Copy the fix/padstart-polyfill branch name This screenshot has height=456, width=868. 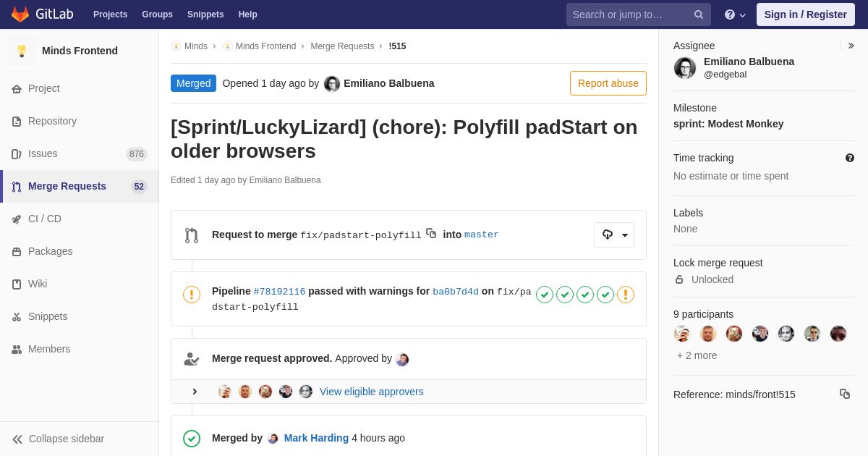point(431,233)
